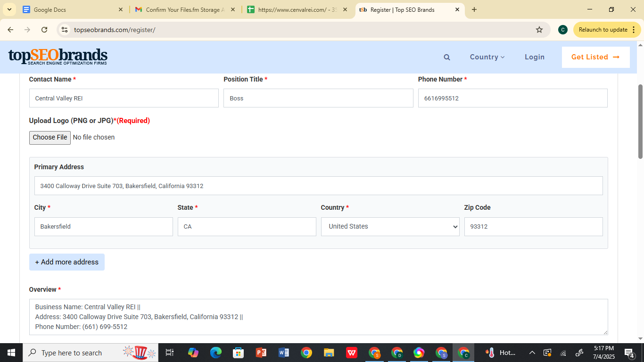Open the notification center icon
Viewport: 644px width, 362px height.
(x=629, y=353)
